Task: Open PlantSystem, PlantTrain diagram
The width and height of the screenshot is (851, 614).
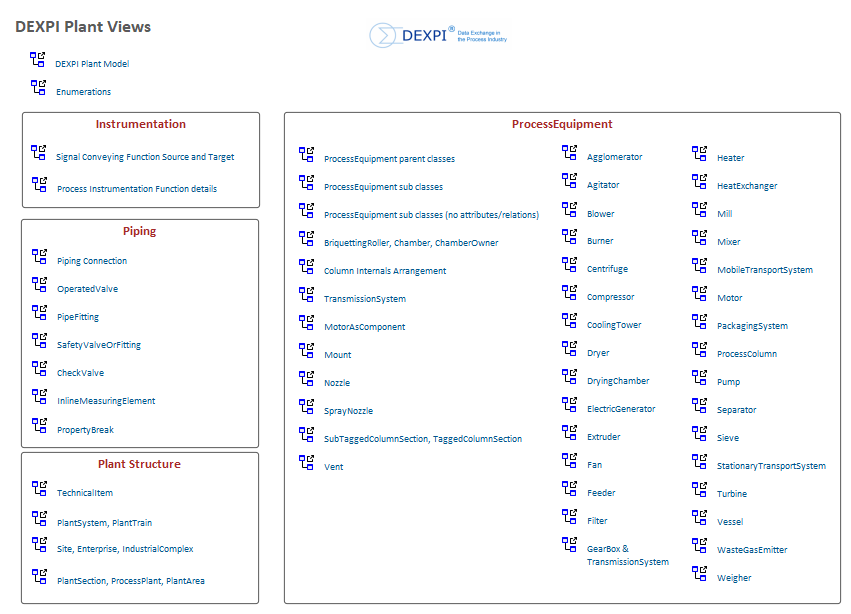Action: point(104,523)
